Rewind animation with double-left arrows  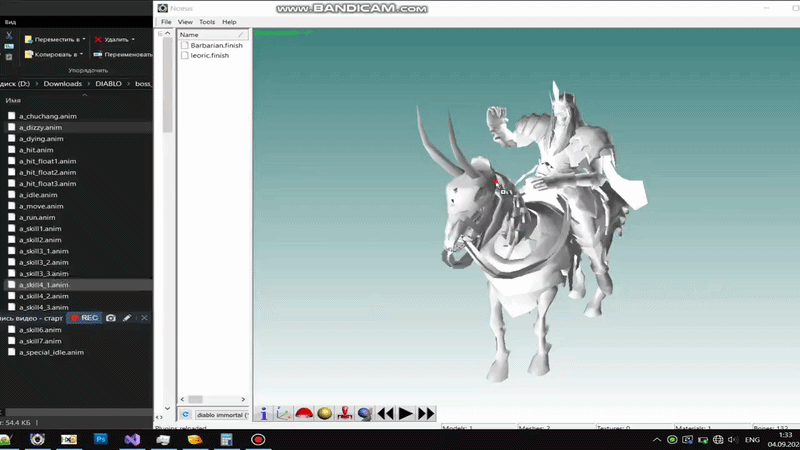click(x=386, y=413)
